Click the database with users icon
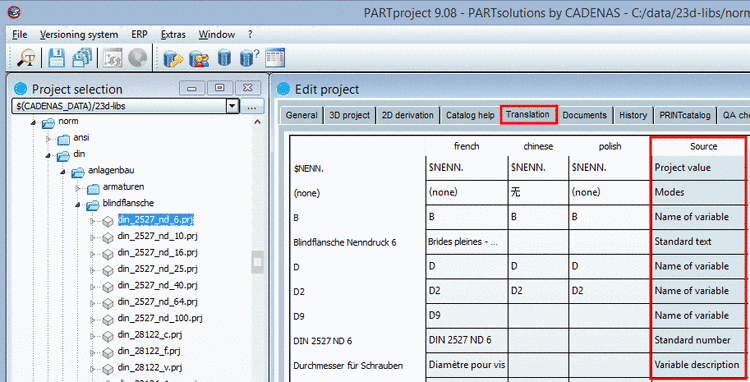750x382 pixels. pyautogui.click(x=199, y=58)
